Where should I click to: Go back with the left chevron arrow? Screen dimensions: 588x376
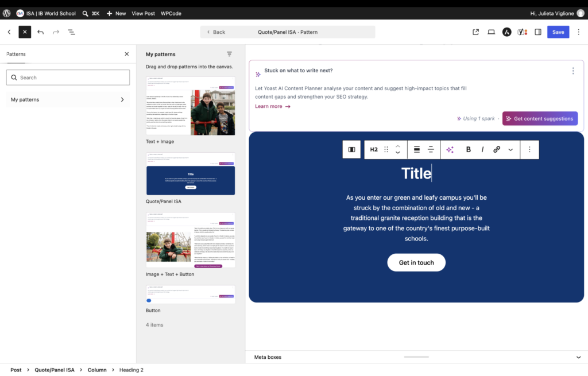(x=9, y=32)
